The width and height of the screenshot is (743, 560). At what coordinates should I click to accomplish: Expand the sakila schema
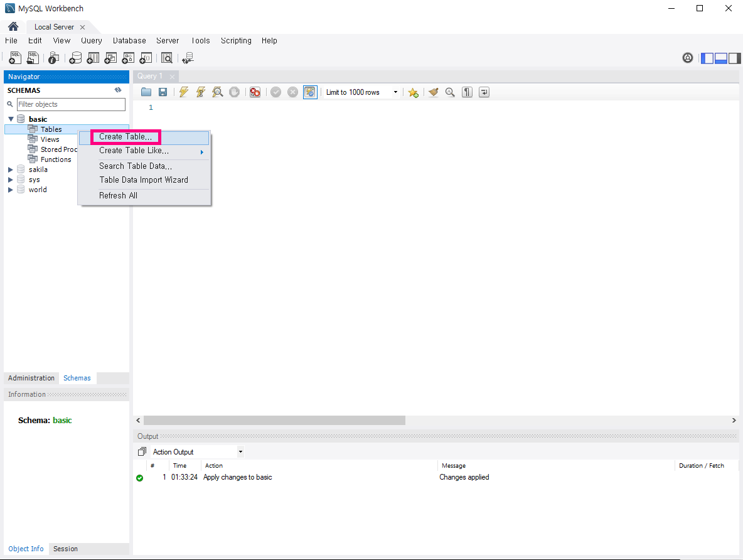tap(11, 170)
